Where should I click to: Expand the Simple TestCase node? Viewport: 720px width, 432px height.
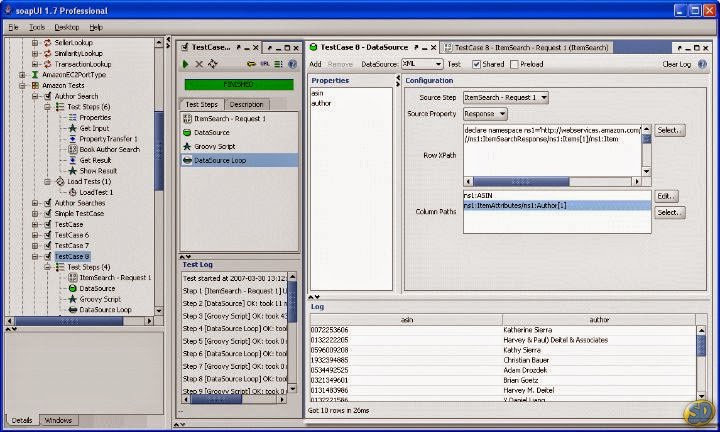(x=35, y=213)
